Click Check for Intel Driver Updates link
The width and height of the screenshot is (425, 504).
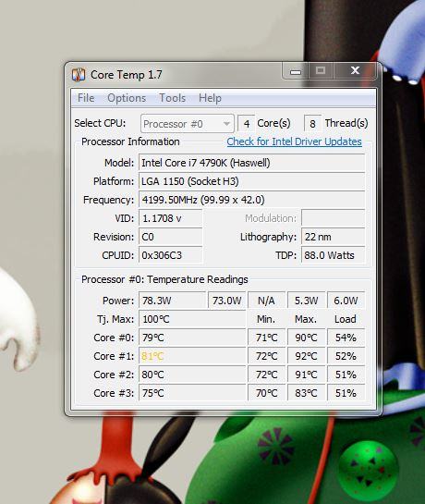pyautogui.click(x=294, y=141)
